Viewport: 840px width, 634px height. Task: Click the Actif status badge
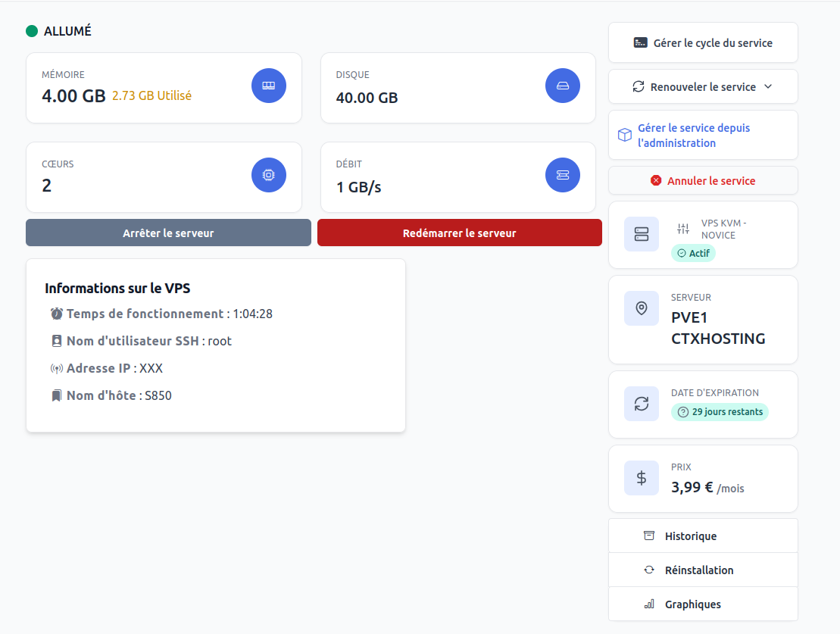692,253
